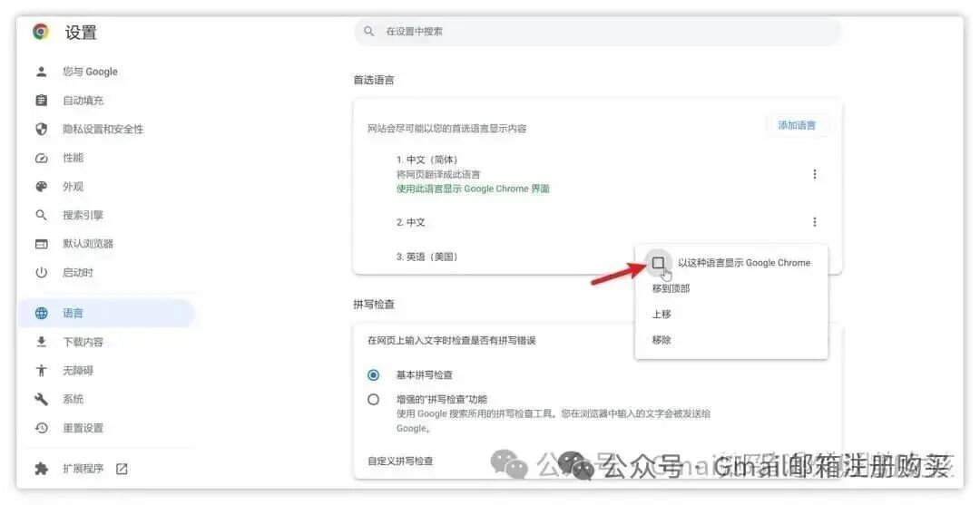Image resolution: width=980 pixels, height=505 pixels.
Task: Click the reset clock icon for 重置设置
Action: pos(41,428)
